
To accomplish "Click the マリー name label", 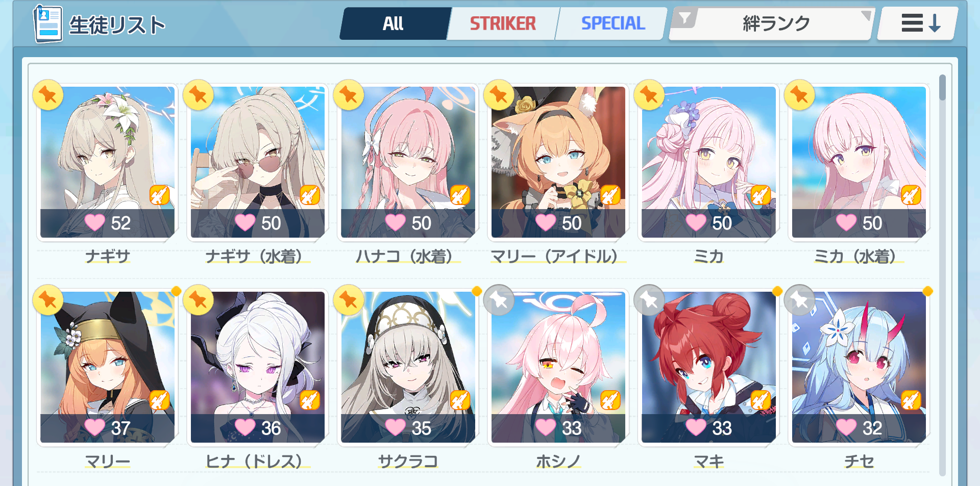I will coord(108,461).
